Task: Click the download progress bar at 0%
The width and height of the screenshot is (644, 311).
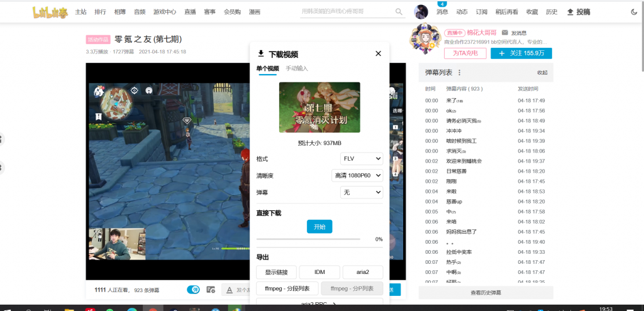Action: point(308,239)
